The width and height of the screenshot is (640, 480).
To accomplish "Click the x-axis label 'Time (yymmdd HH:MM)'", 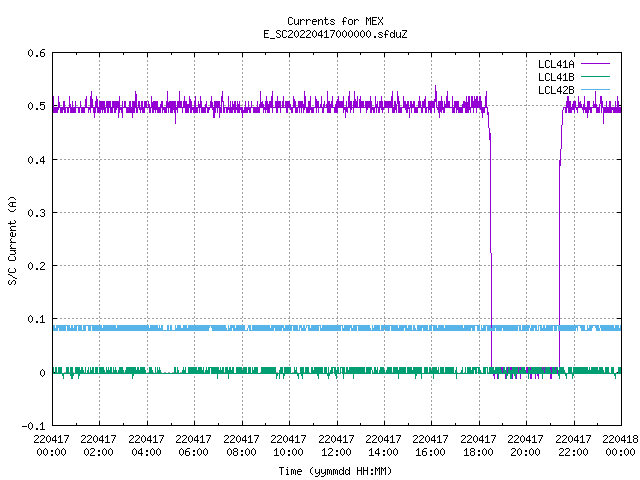I will point(335,471).
